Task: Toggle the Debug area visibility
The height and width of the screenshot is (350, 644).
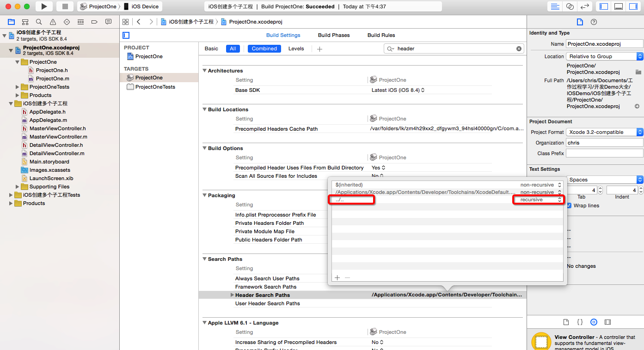Action: coord(619,6)
